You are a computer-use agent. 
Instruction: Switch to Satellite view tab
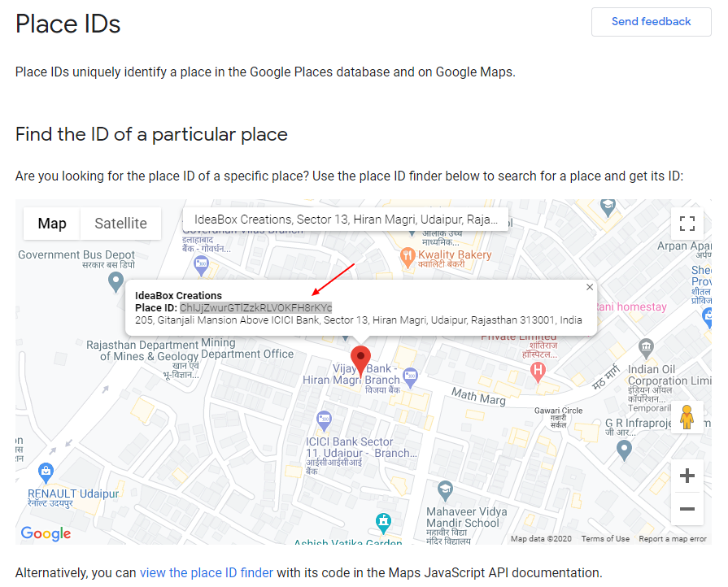coord(120,224)
